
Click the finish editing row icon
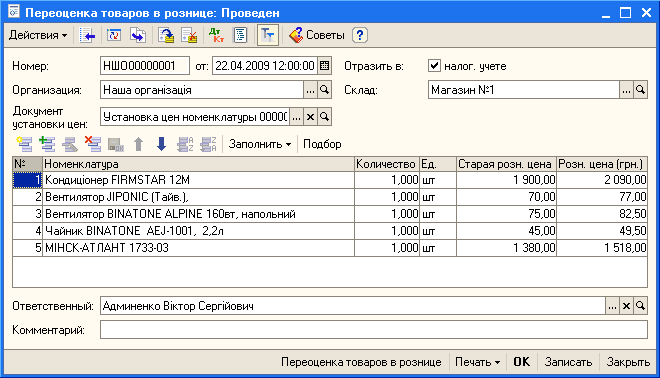click(x=116, y=144)
